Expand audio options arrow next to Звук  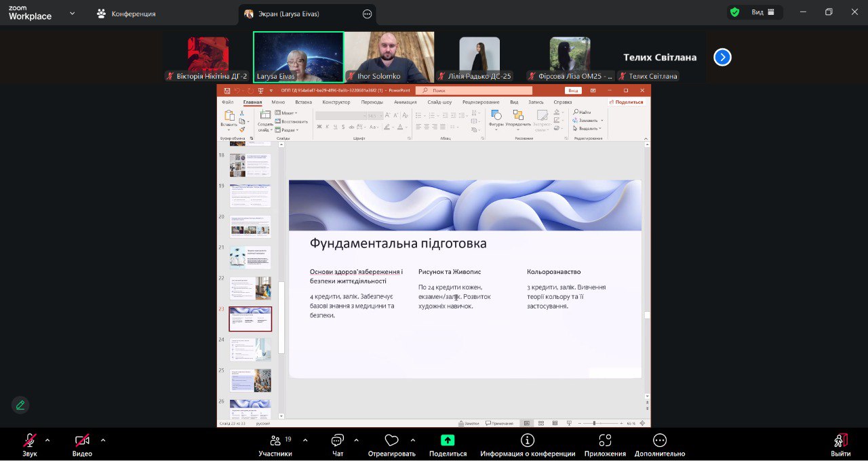click(47, 440)
